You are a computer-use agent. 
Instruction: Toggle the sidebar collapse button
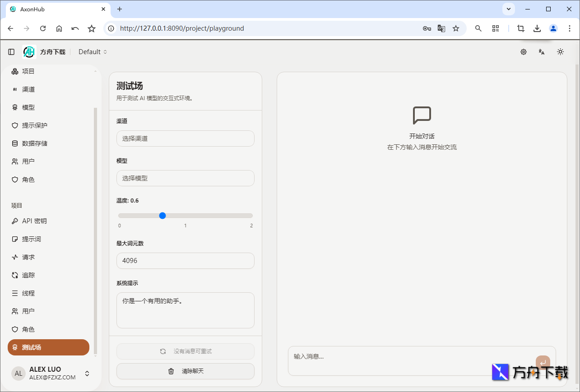(x=11, y=51)
